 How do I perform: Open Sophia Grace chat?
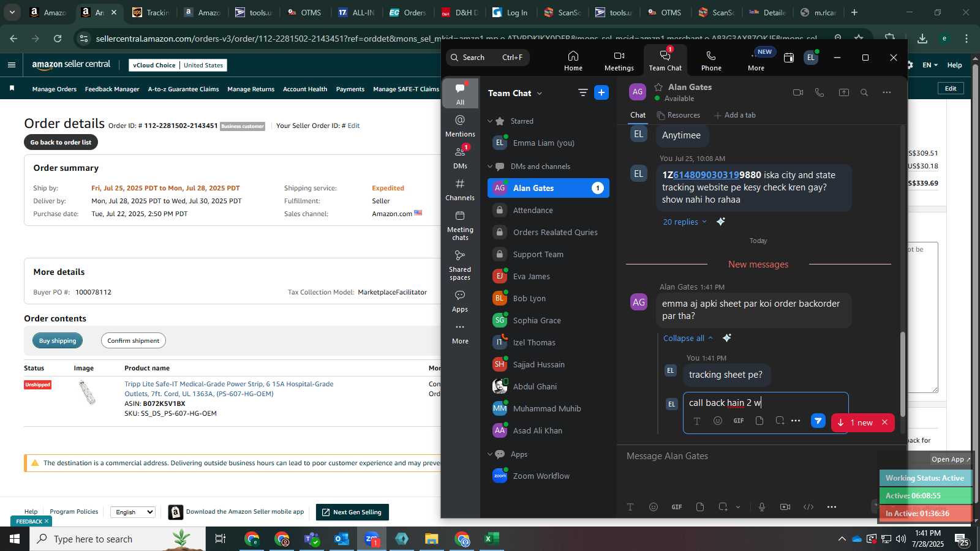(548, 320)
